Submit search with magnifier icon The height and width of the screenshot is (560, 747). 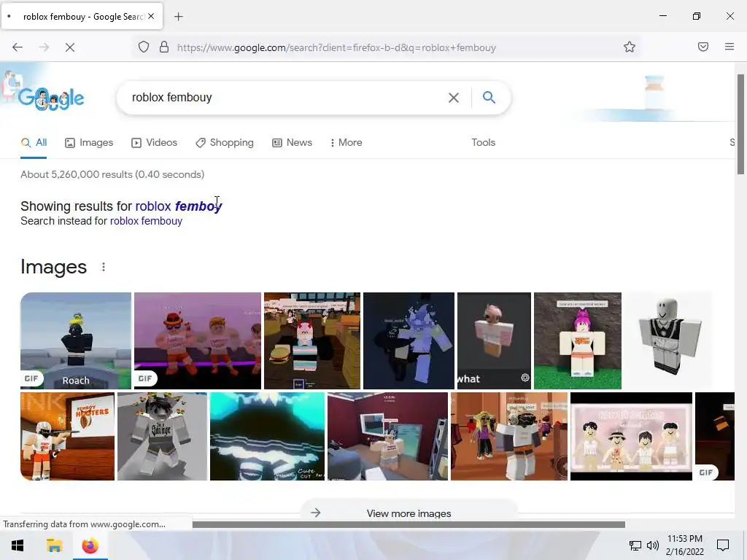489,97
